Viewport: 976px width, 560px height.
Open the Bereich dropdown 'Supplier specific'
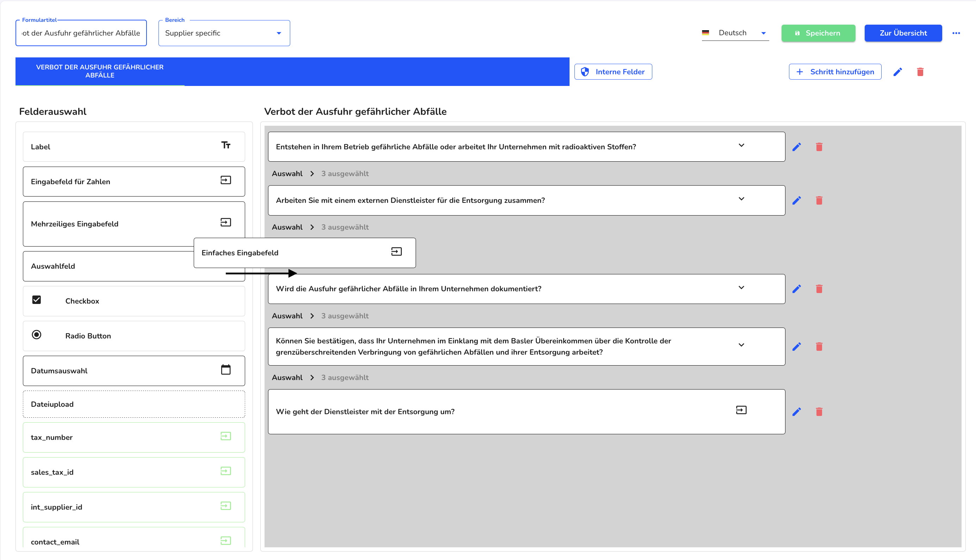click(224, 33)
